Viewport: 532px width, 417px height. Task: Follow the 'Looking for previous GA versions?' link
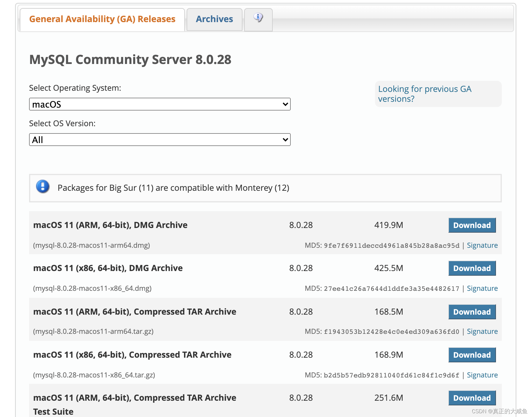(x=424, y=94)
